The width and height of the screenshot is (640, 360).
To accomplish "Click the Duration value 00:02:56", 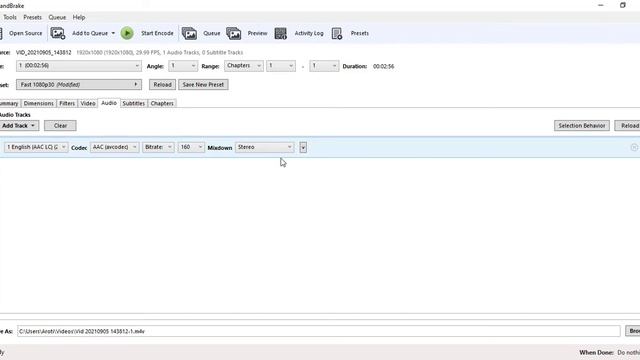I will pos(384,66).
